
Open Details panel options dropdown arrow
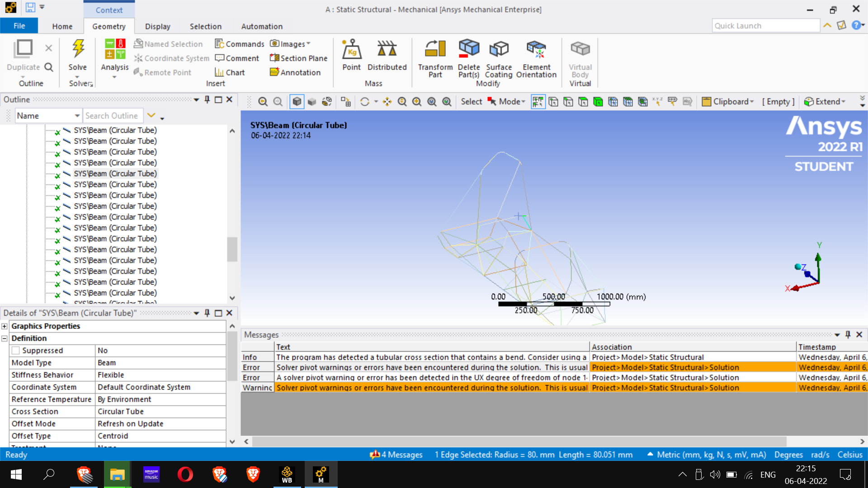click(x=196, y=313)
